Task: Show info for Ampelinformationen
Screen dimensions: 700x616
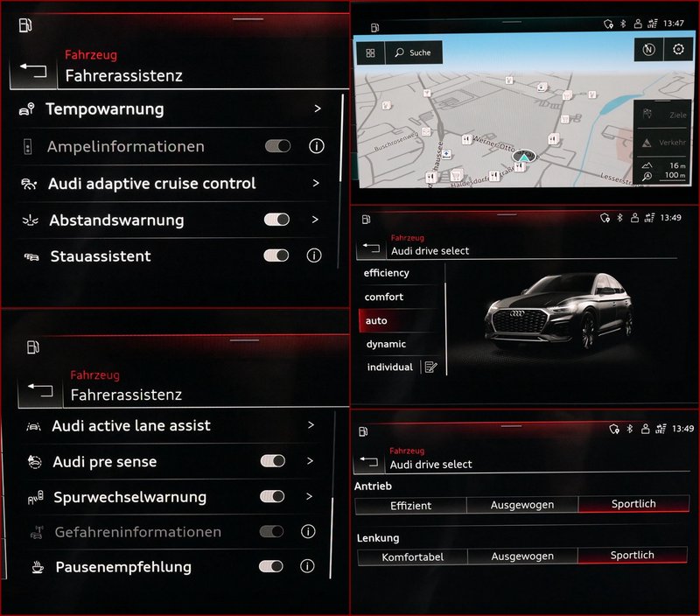Action: (317, 146)
